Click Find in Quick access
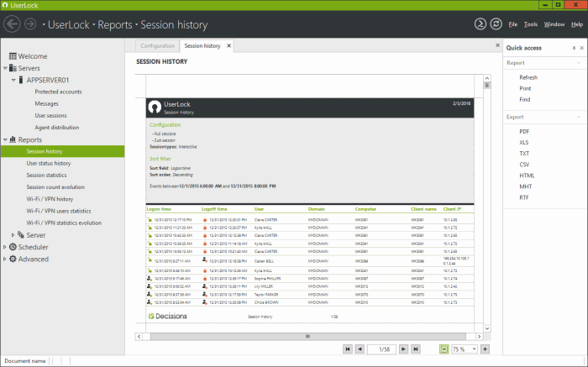This screenshot has width=588, height=367. pos(525,99)
